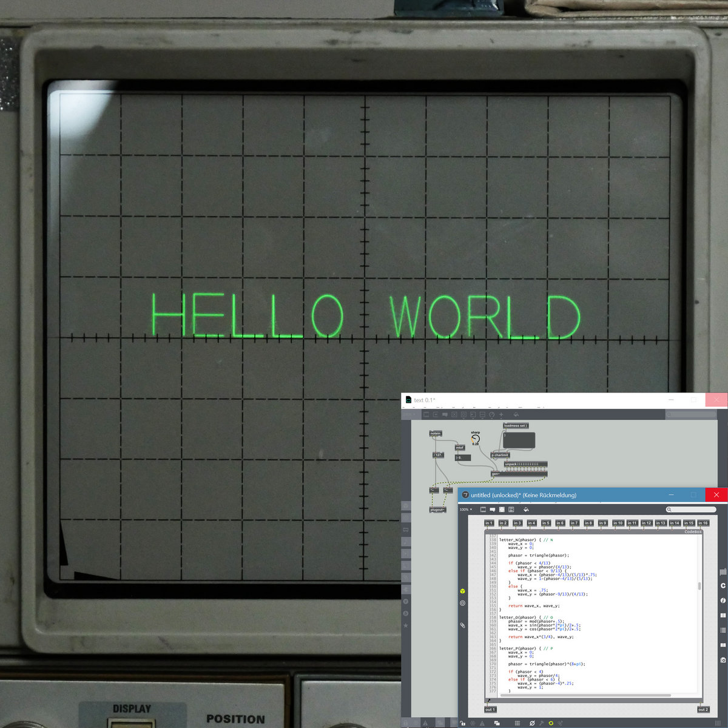
Task: Open the inspector 'i' icon in right sidebar
Action: (723, 601)
